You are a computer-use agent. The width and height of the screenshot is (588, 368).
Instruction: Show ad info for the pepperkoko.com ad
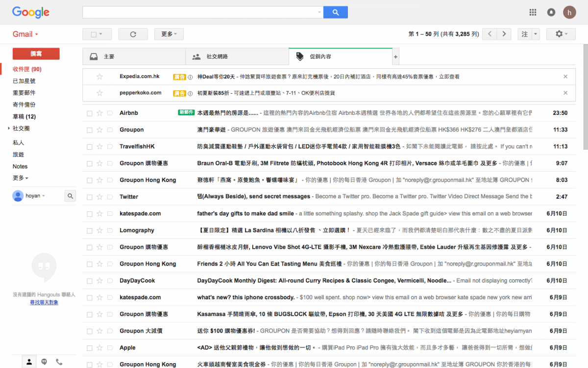tap(191, 93)
